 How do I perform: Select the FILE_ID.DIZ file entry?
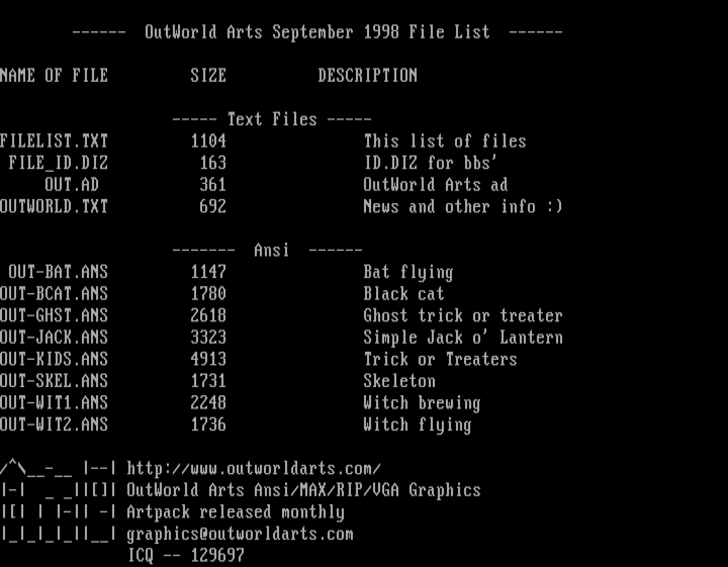point(58,163)
